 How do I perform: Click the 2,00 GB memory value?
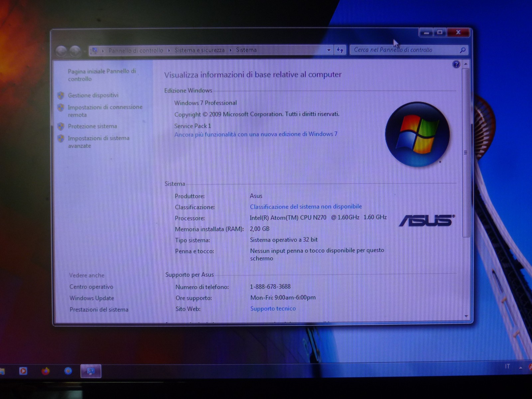click(260, 229)
